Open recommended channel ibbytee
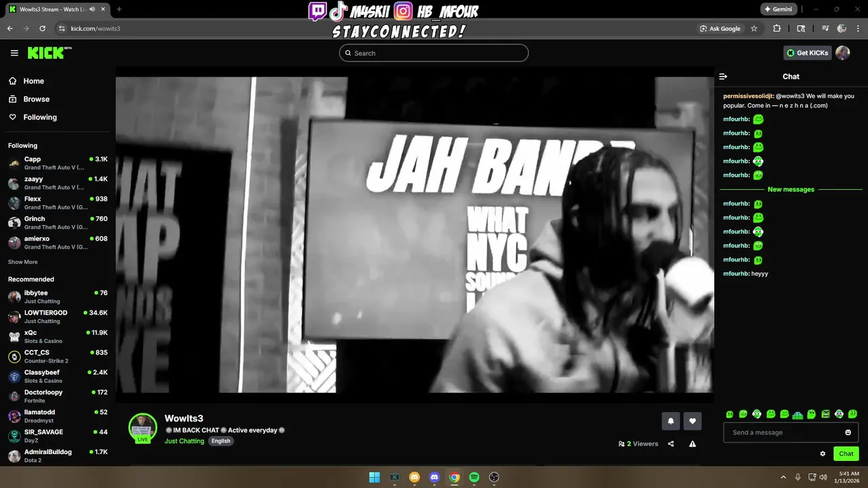Screen dimensions: 868x488 58,297
